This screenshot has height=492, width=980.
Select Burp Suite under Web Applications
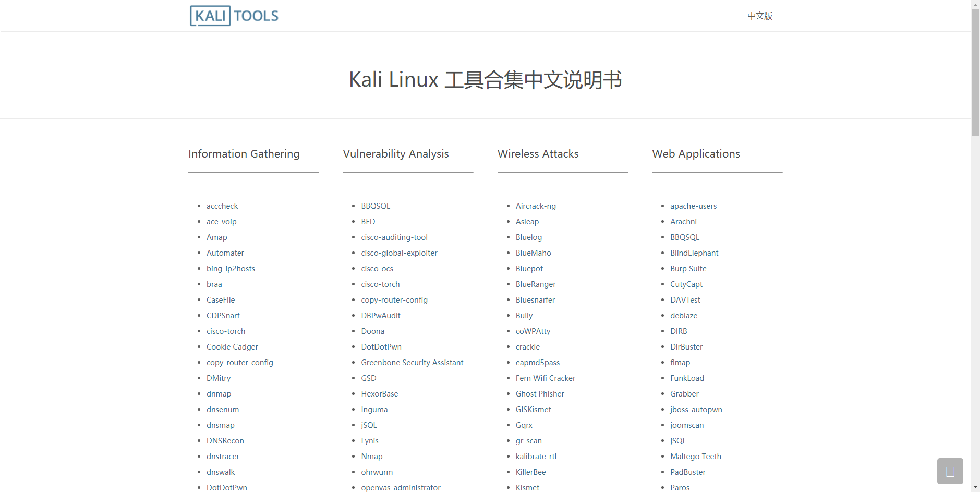(688, 269)
